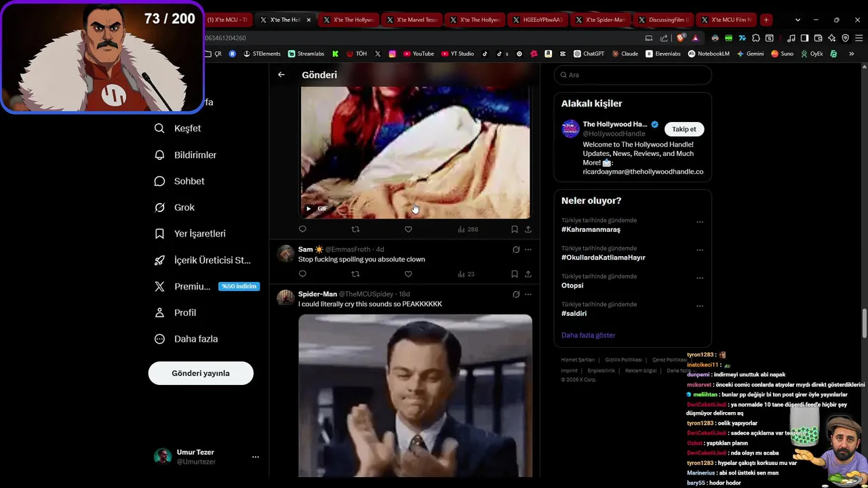Click the Leonardo DiCaprio clapping GIF

(x=415, y=395)
